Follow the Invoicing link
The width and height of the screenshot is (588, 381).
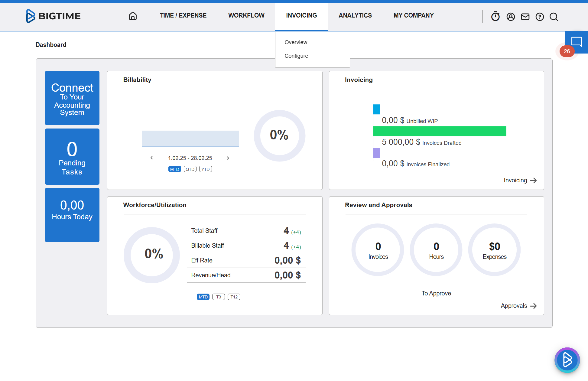coord(515,180)
